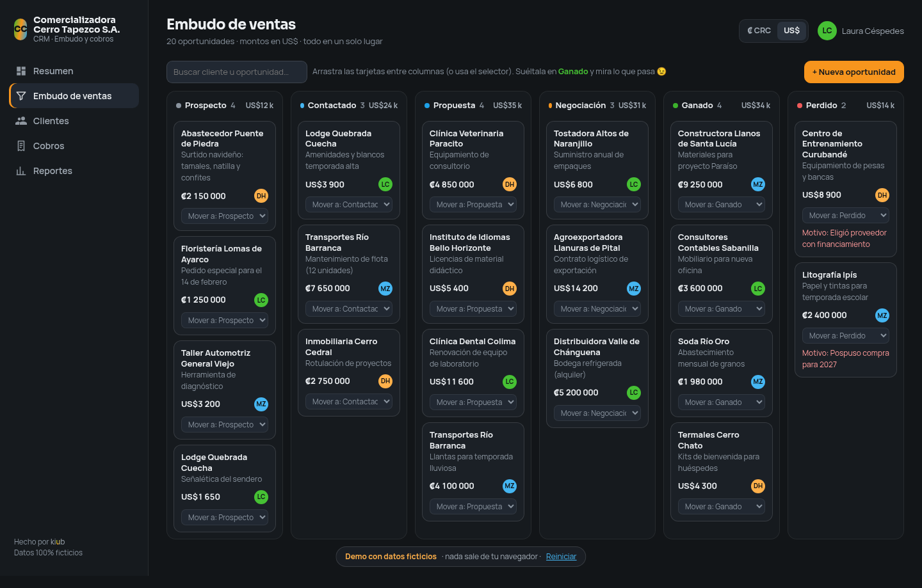Click the Cobros receipt icon

pos(21,146)
